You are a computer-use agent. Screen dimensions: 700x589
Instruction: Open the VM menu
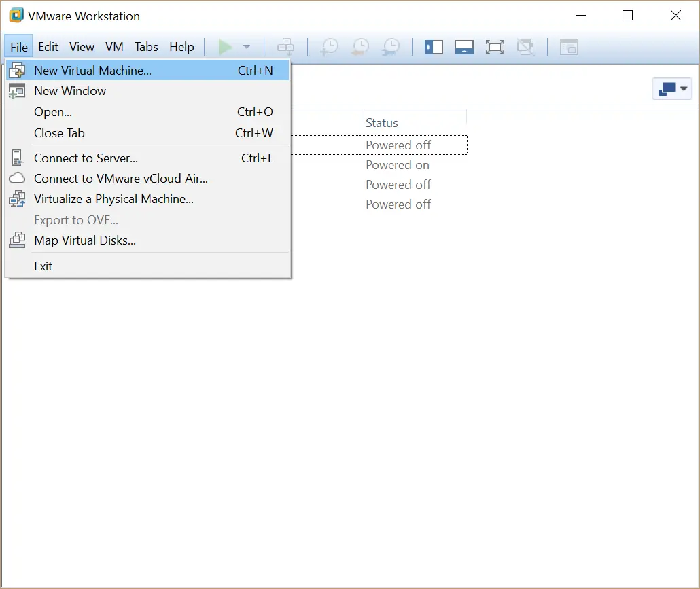pos(114,47)
